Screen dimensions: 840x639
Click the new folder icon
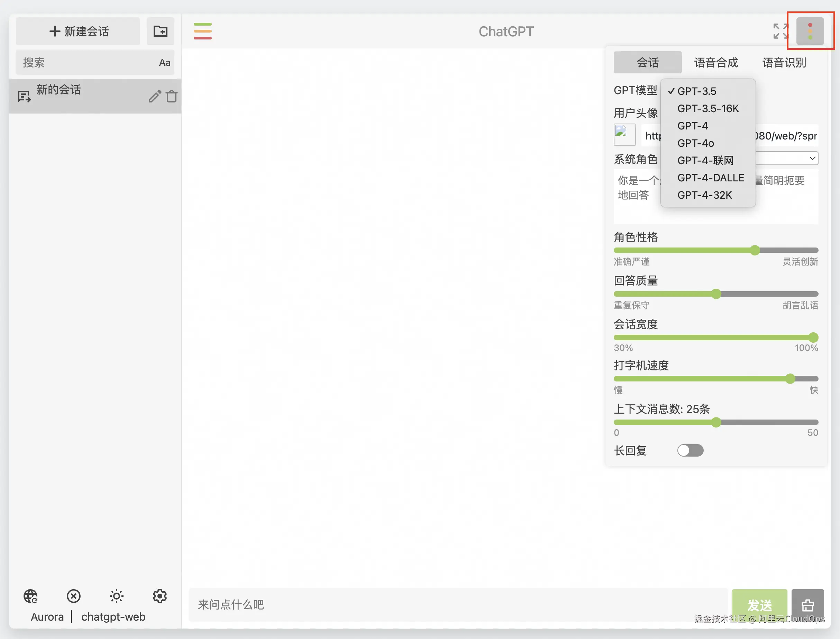(161, 31)
